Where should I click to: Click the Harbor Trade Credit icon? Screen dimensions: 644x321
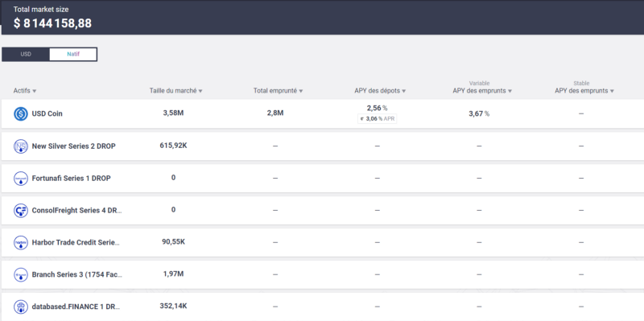tap(21, 243)
